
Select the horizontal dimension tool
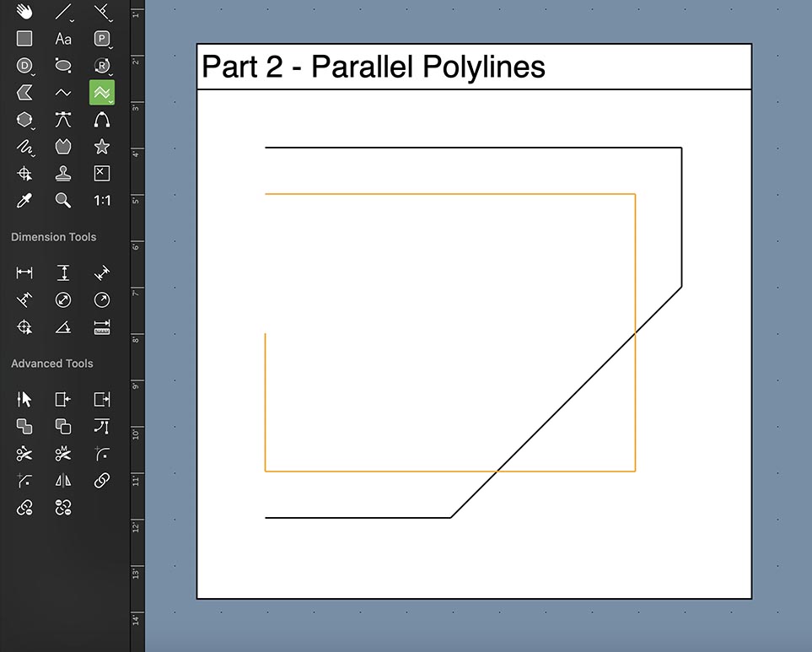(24, 272)
